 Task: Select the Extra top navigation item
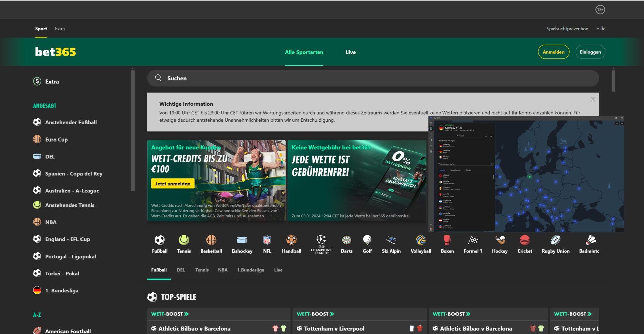(60, 29)
